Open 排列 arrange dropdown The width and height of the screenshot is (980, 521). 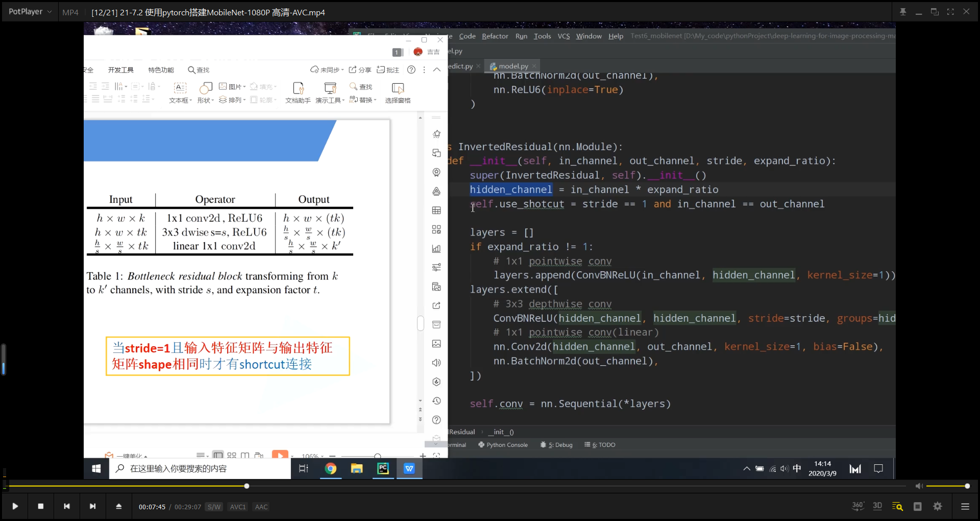232,100
